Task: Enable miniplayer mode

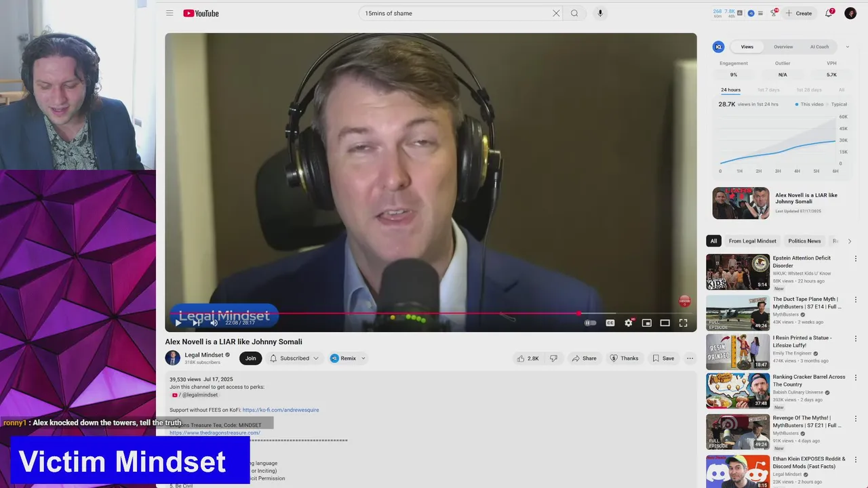Action: pyautogui.click(x=647, y=323)
